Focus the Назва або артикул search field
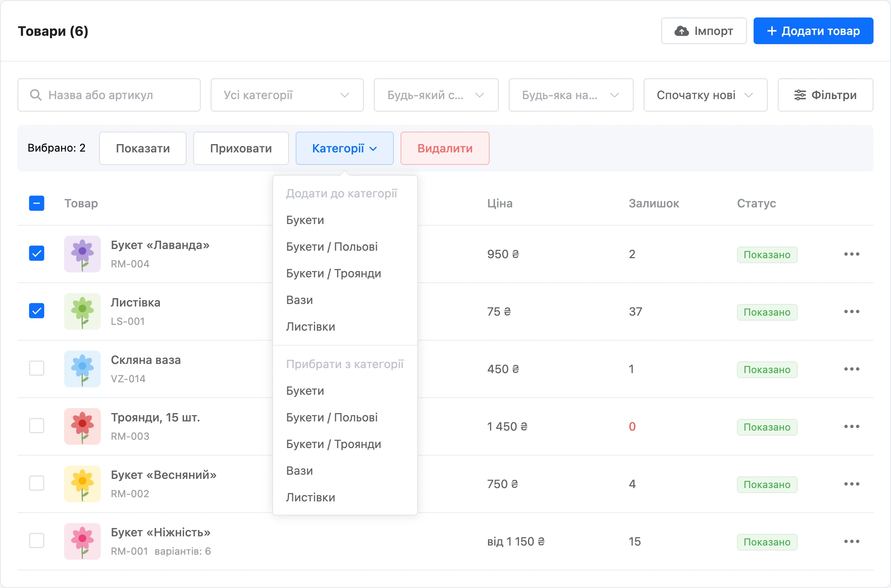The width and height of the screenshot is (891, 588). click(x=109, y=95)
